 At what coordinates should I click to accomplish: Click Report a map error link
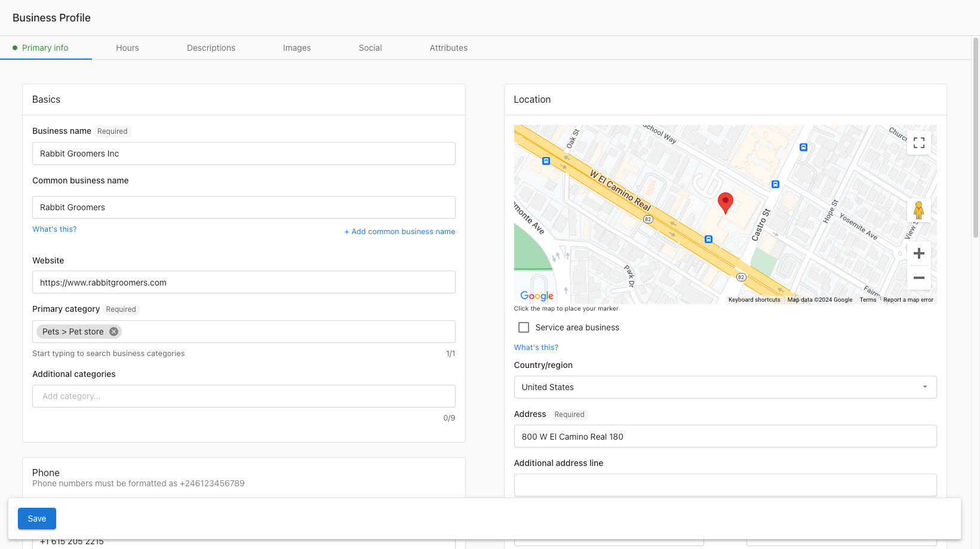908,300
